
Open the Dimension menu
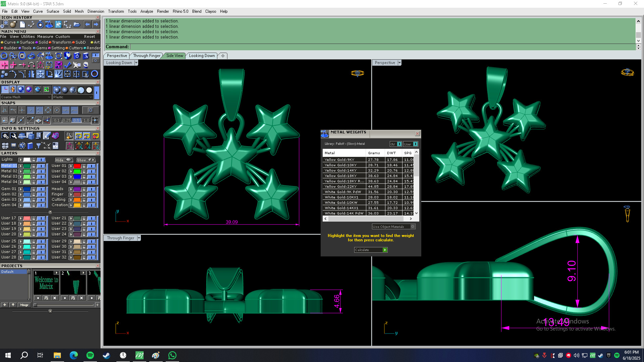(96, 11)
